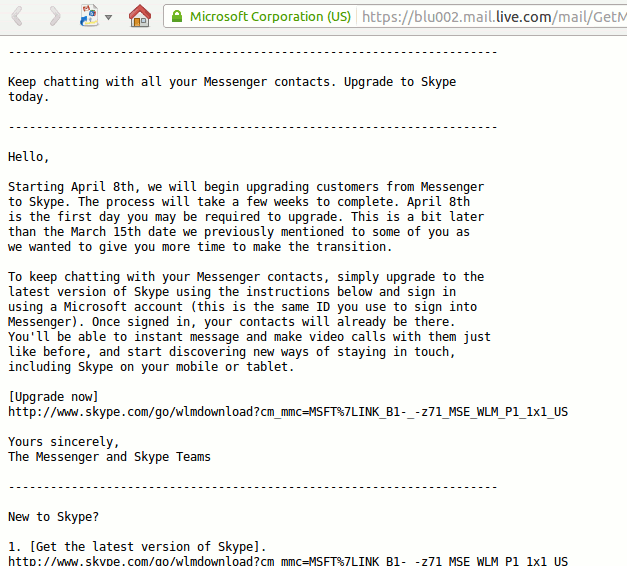Click the dashed separator above 'New to Skype?'

click(252, 486)
